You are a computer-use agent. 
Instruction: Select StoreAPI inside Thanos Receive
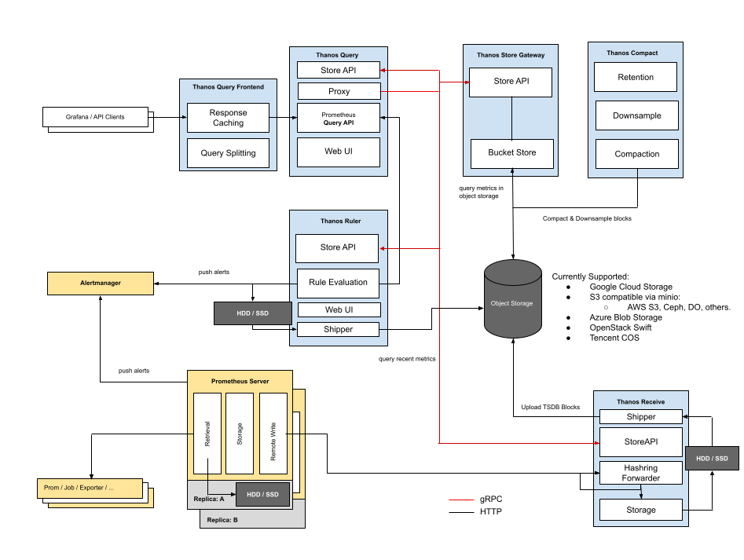coord(641,442)
